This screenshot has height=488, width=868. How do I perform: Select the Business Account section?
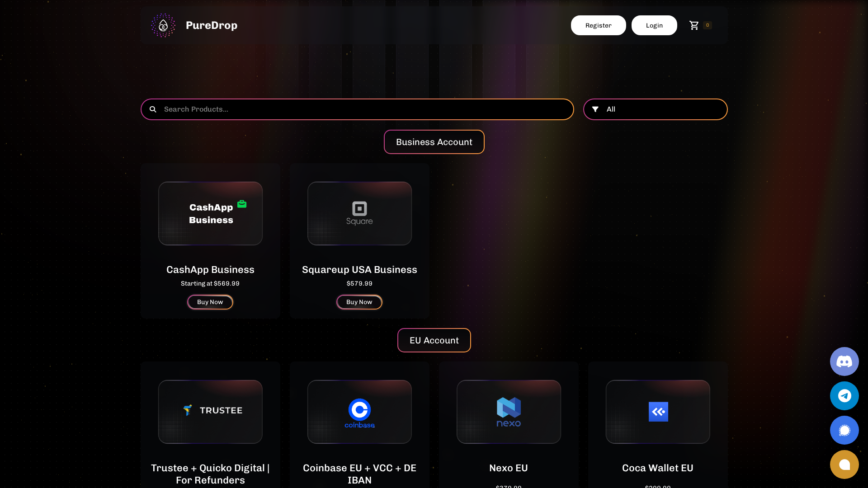coord(434,142)
